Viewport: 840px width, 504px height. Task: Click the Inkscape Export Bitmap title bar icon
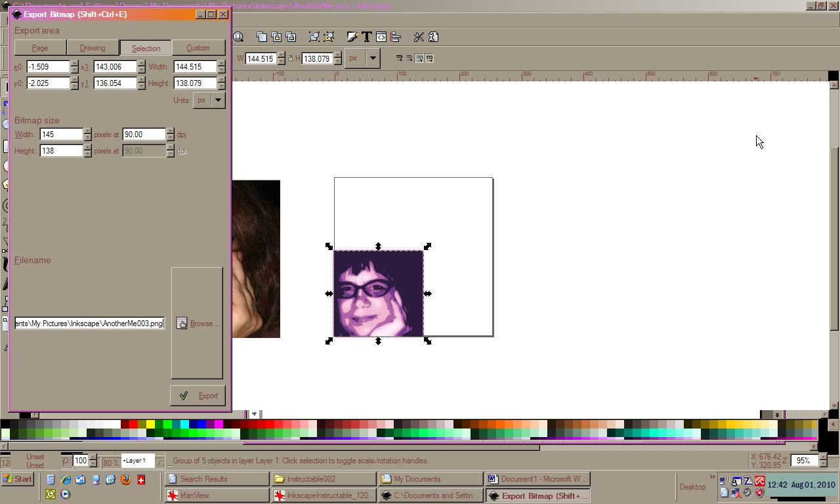(17, 14)
